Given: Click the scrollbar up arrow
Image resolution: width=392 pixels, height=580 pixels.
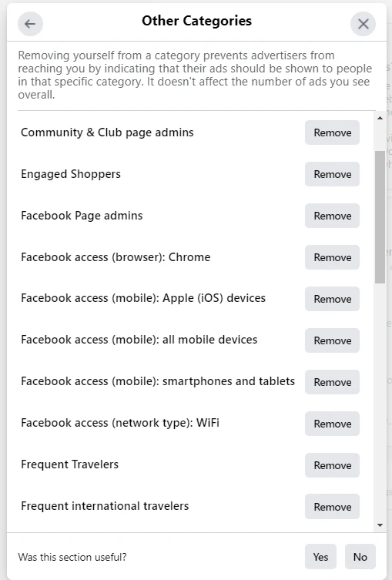Looking at the screenshot, I should click(x=380, y=118).
